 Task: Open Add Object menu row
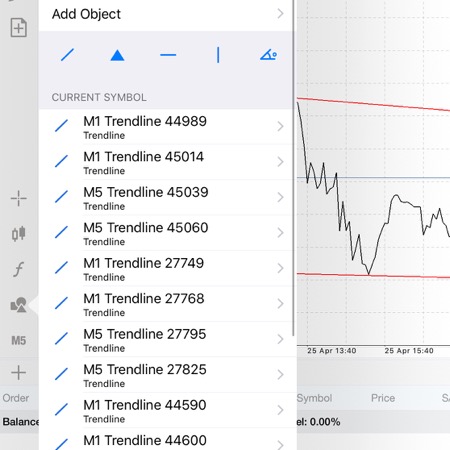click(168, 14)
